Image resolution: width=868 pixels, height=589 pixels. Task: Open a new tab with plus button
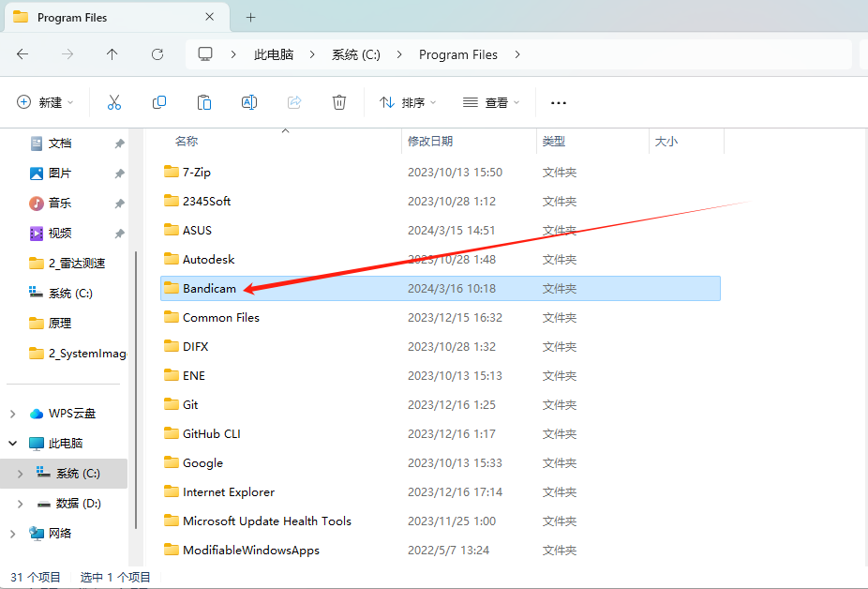point(251,18)
